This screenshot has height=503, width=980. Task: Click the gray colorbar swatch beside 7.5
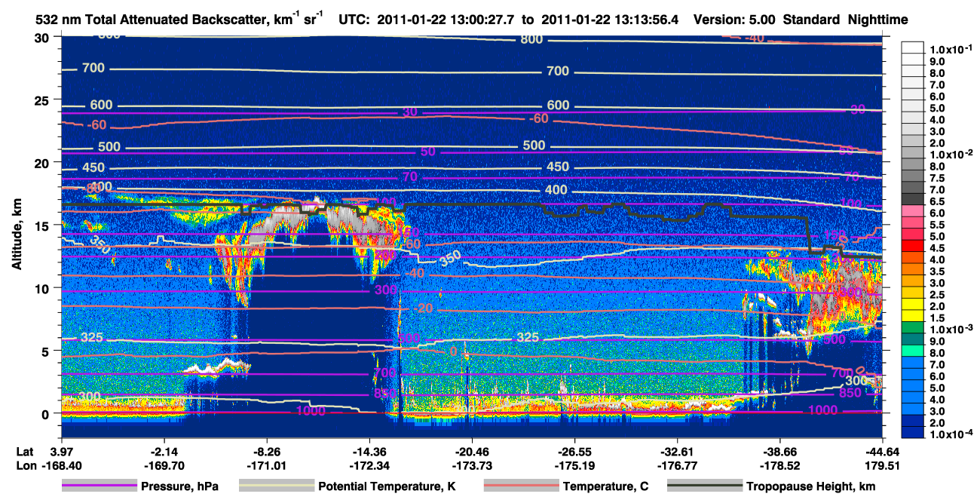tap(913, 176)
